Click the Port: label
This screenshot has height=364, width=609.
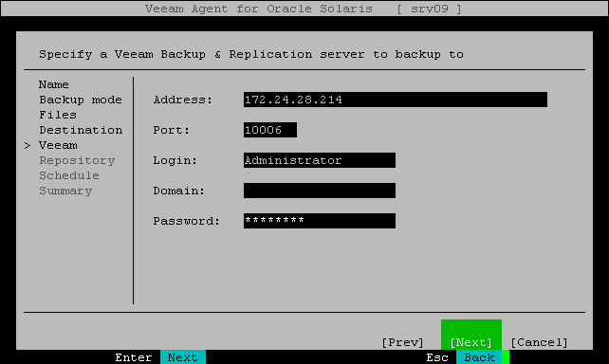click(172, 130)
